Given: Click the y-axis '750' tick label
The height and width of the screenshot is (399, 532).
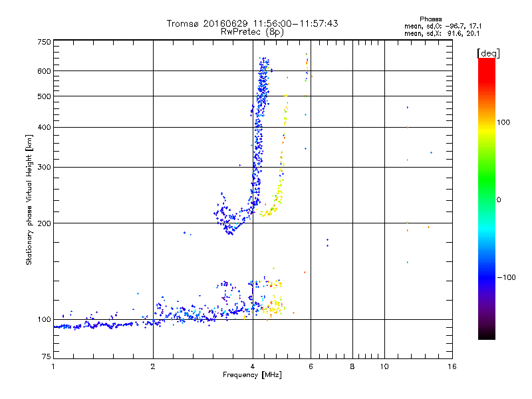Looking at the screenshot, I should tap(44, 42).
